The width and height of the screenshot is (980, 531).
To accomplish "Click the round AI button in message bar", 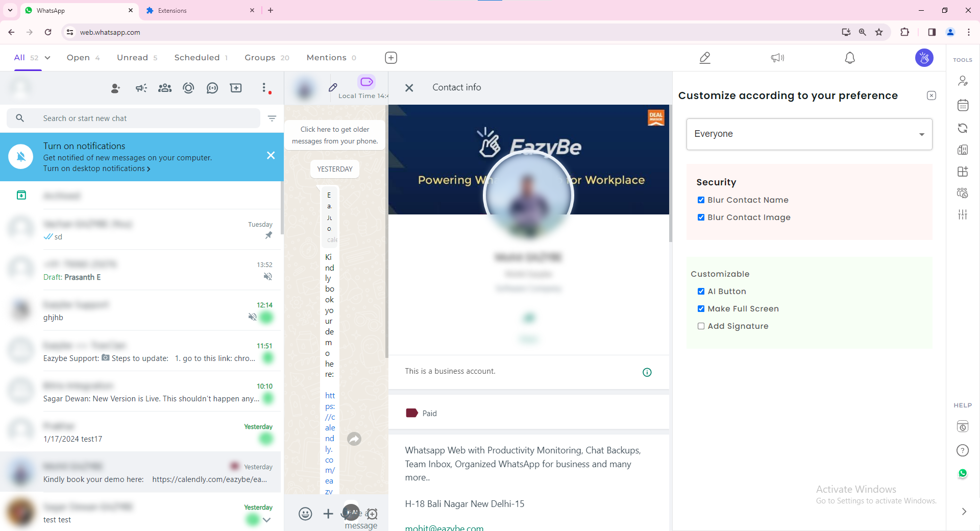I will coord(351,512).
